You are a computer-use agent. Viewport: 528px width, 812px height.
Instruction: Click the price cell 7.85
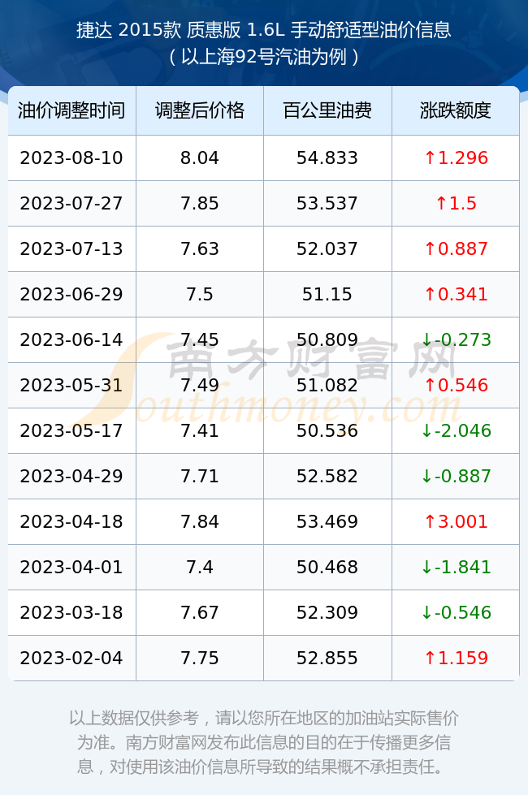[x=200, y=204]
